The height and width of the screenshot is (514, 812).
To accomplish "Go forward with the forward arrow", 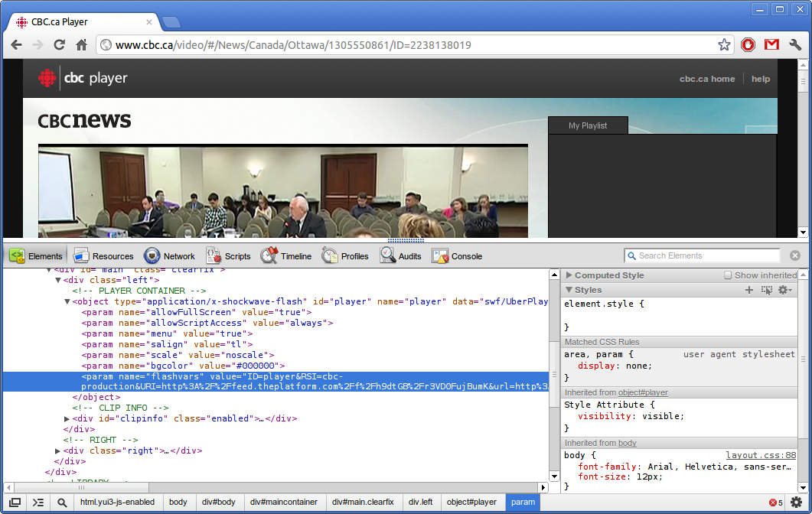I will pyautogui.click(x=38, y=45).
